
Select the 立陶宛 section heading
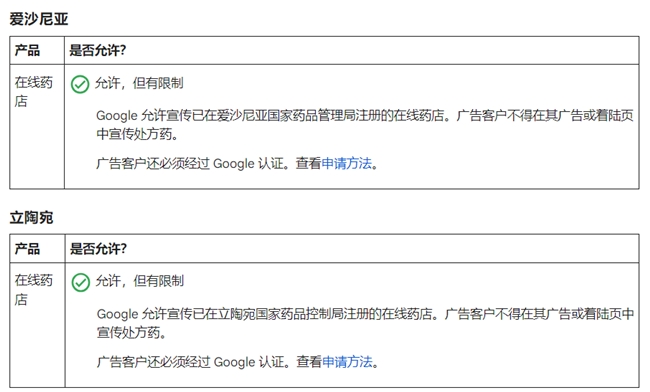[x=32, y=218]
